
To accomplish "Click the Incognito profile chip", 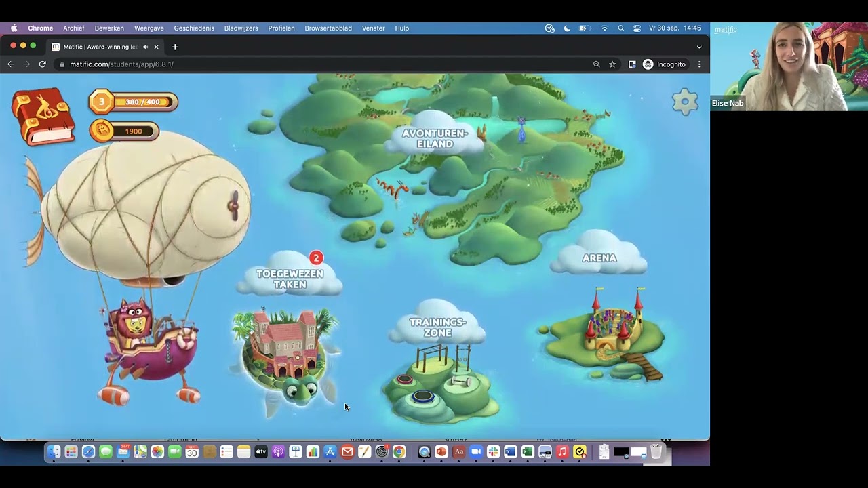I will click(665, 64).
